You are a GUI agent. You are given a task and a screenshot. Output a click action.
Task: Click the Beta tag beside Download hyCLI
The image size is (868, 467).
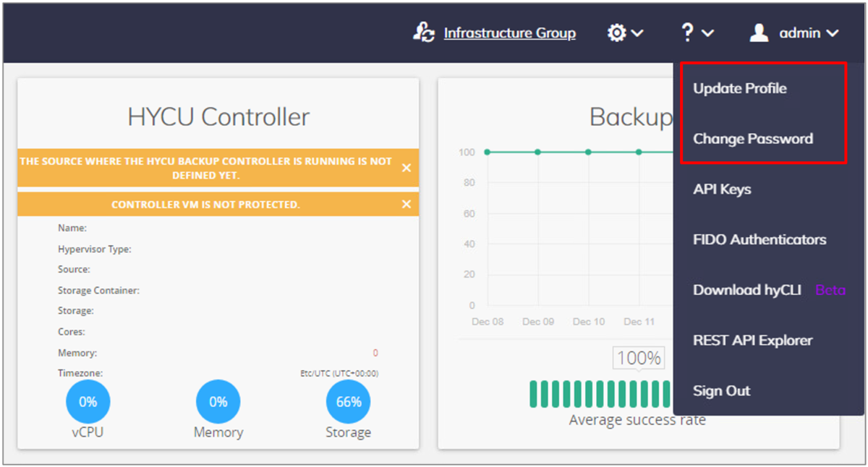pos(830,290)
